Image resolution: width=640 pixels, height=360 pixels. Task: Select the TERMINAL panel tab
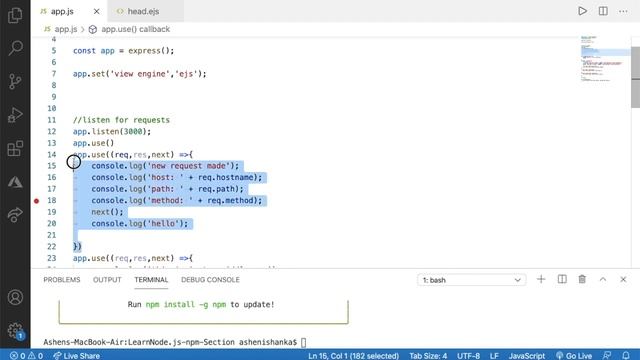[151, 280]
